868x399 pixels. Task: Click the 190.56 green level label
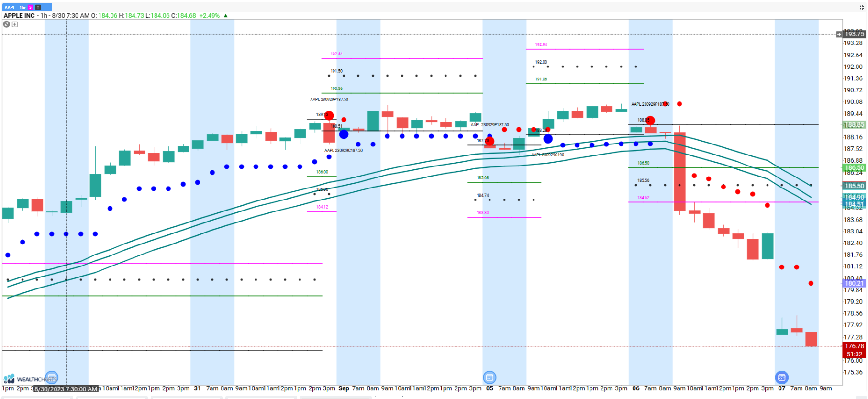(336, 89)
